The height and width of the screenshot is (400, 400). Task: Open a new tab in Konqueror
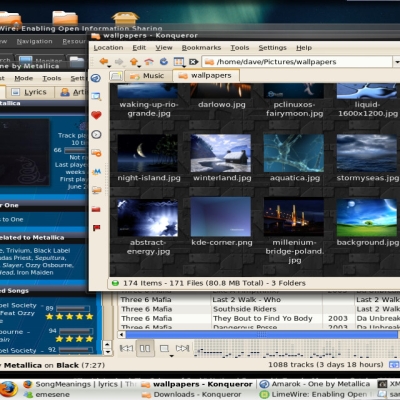coord(116,76)
